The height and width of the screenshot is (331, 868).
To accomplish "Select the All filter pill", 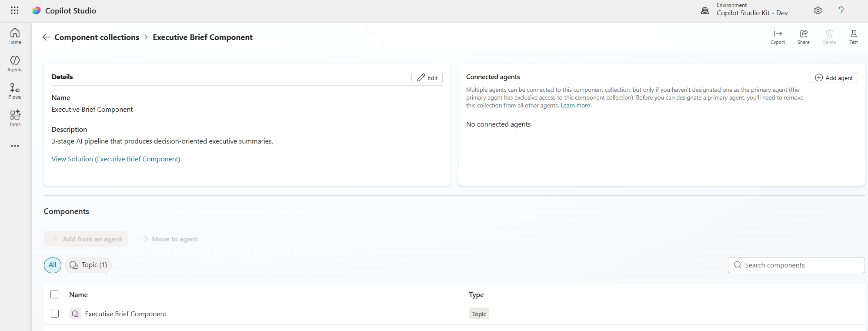I will (x=53, y=265).
